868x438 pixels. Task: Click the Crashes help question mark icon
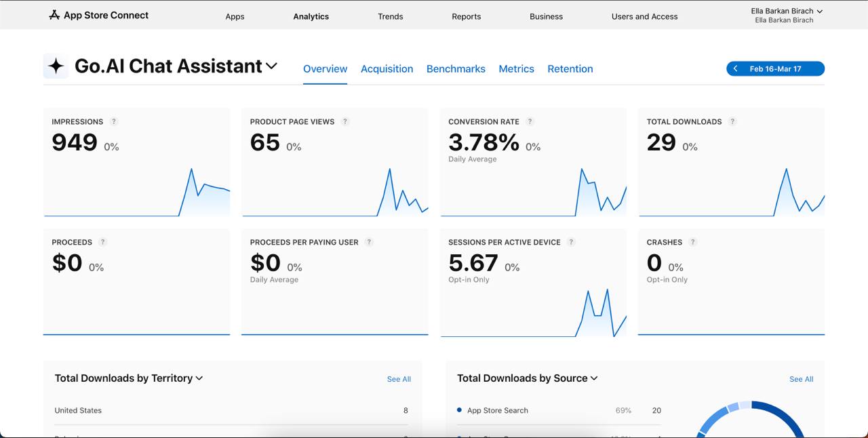click(692, 242)
